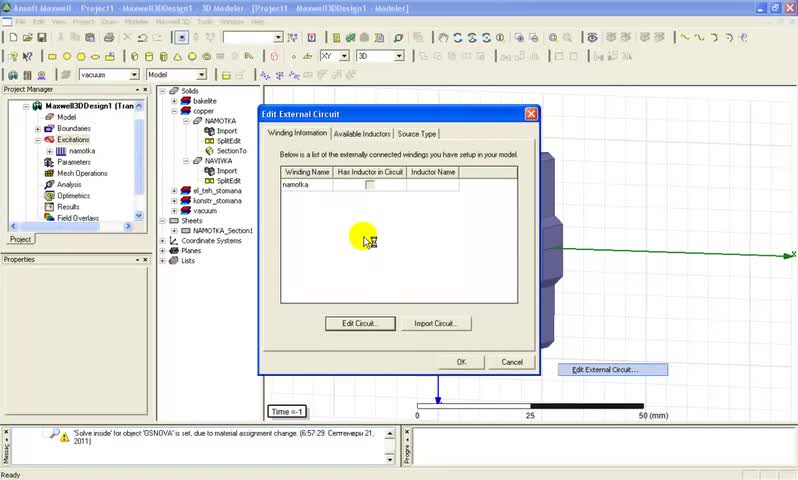Click the selection mode toolbar icon

[182, 38]
